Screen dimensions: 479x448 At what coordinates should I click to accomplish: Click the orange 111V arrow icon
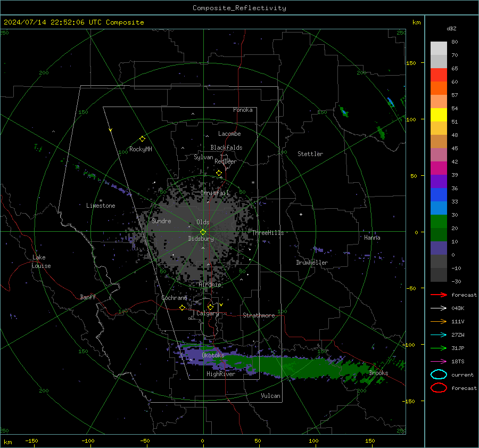click(x=439, y=321)
